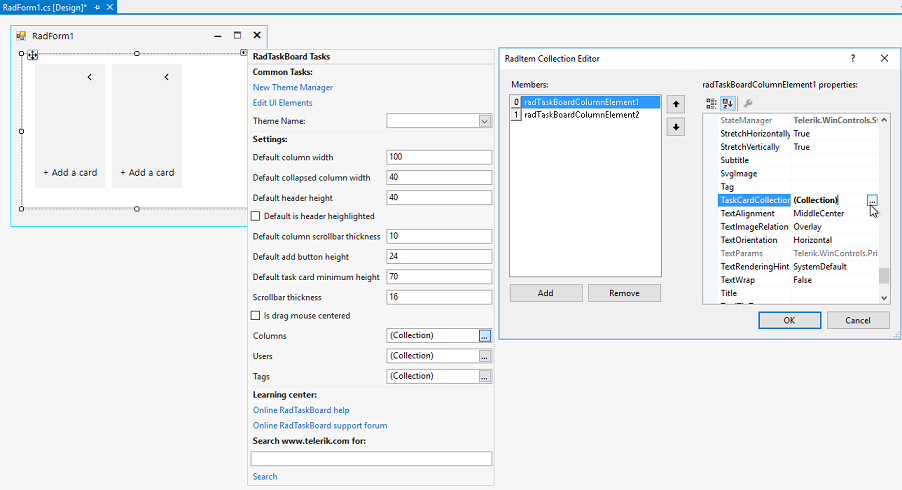Image resolution: width=902 pixels, height=490 pixels.
Task: Select the TextWrap property row
Action: [798, 280]
